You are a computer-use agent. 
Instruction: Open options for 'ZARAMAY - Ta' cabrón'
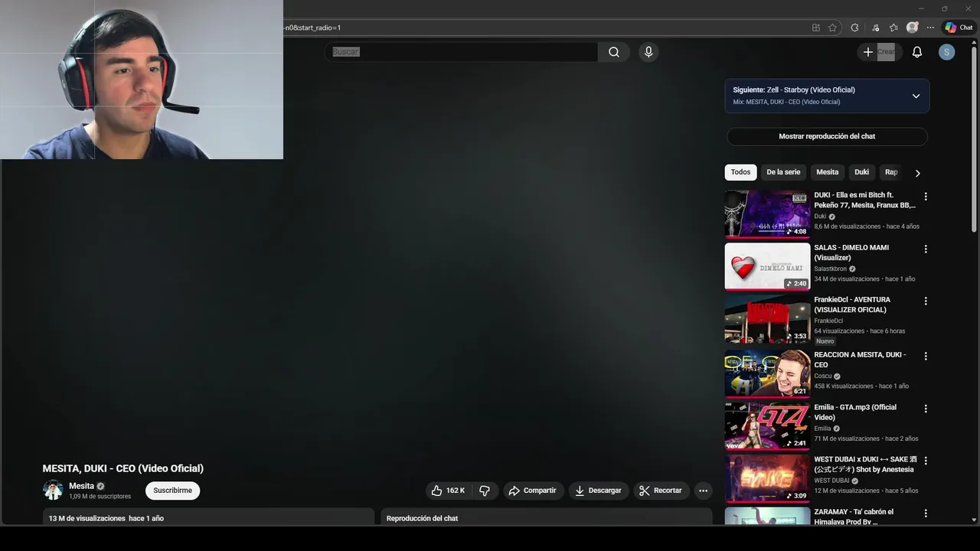point(926,514)
